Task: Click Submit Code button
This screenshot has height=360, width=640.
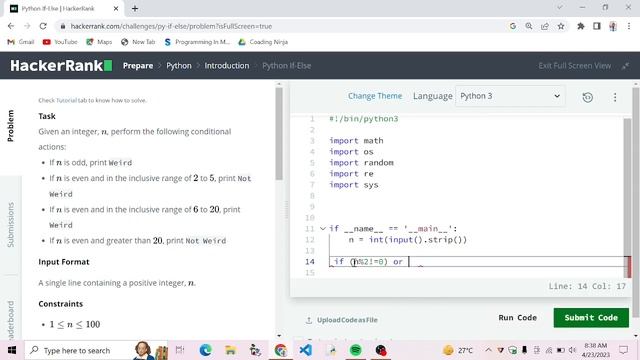Action: 591,318
